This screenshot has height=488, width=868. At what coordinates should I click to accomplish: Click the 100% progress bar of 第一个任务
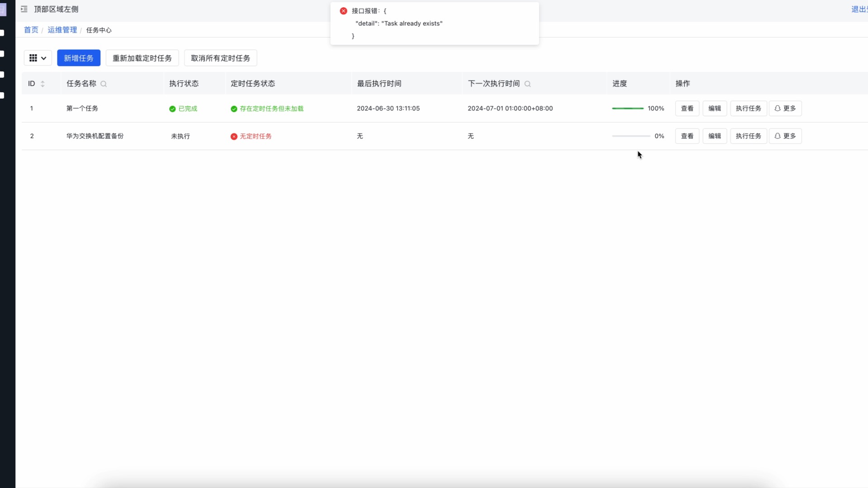628,109
